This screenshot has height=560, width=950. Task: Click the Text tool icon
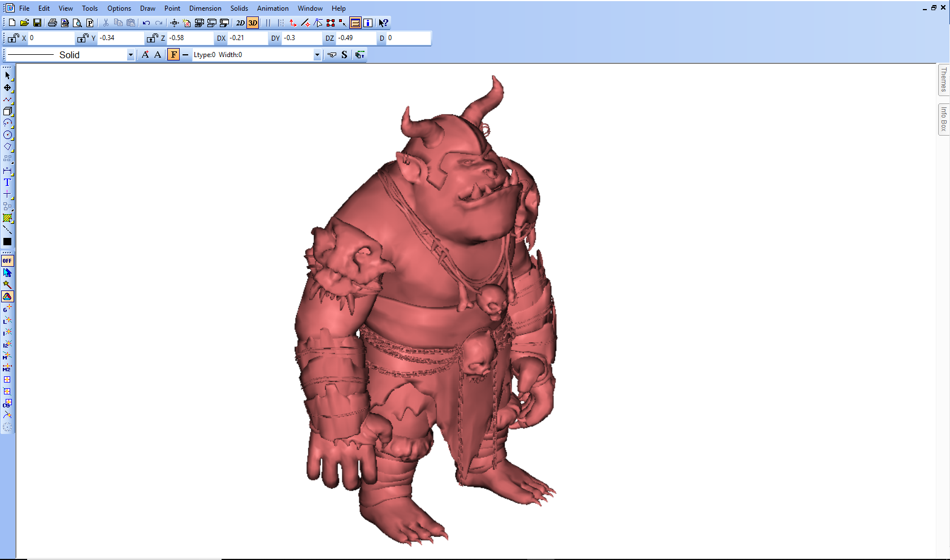7,183
